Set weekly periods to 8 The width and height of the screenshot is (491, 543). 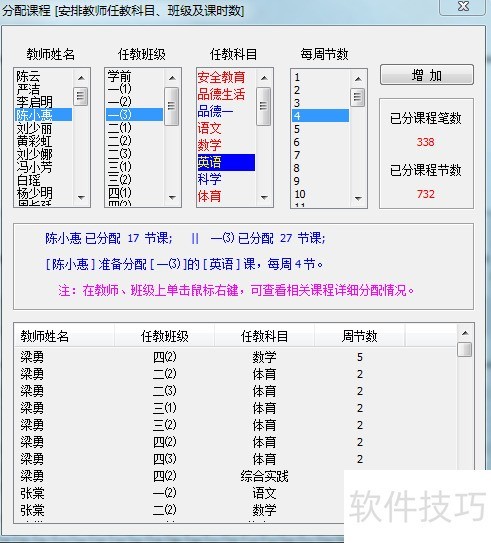[x=320, y=168]
